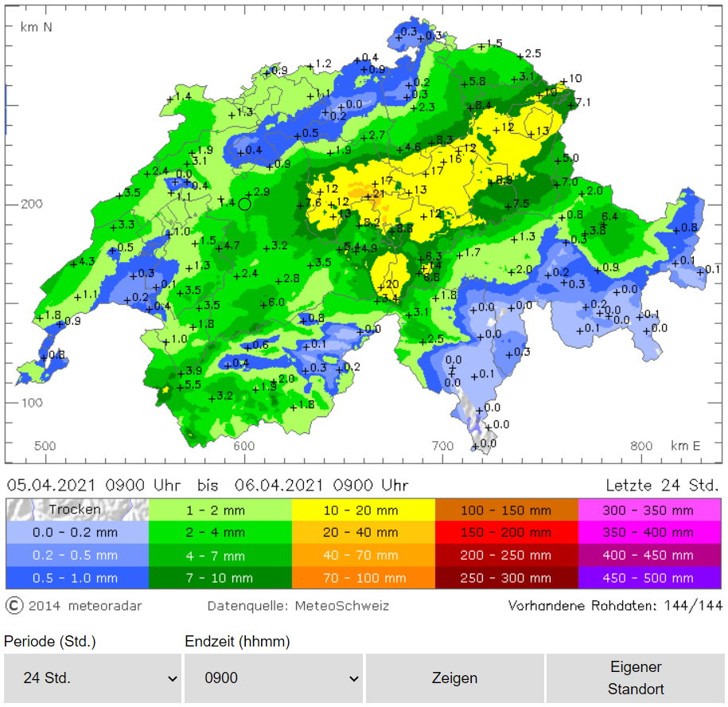Viewport: 728px width, 707px height.
Task: Click the purple 450 - 500 mm legend swatch
Action: tap(649, 578)
